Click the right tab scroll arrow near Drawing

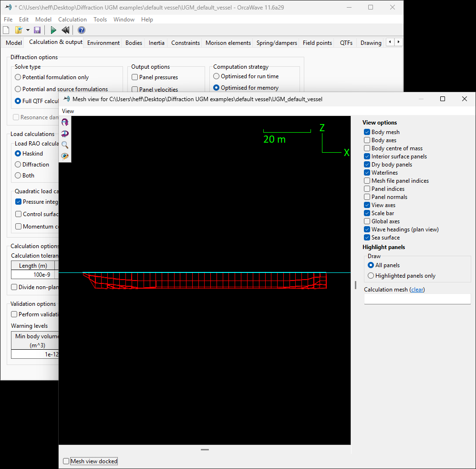click(x=398, y=42)
